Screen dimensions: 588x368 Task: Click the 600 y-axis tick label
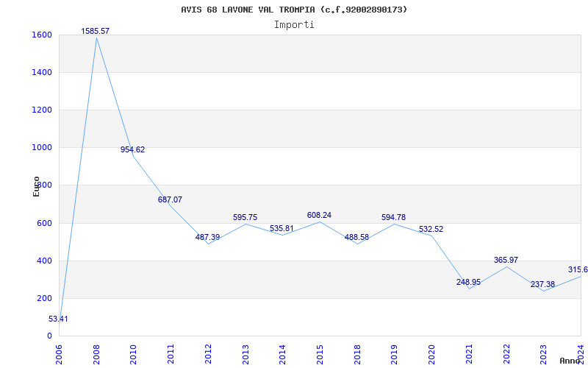pos(43,223)
